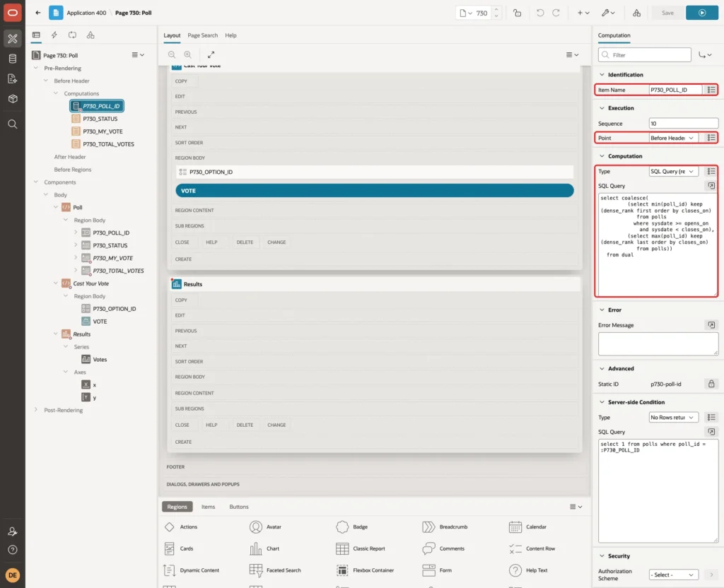This screenshot has height=588, width=724.
Task: Click the VOTE button in the layout
Action: pyautogui.click(x=375, y=191)
